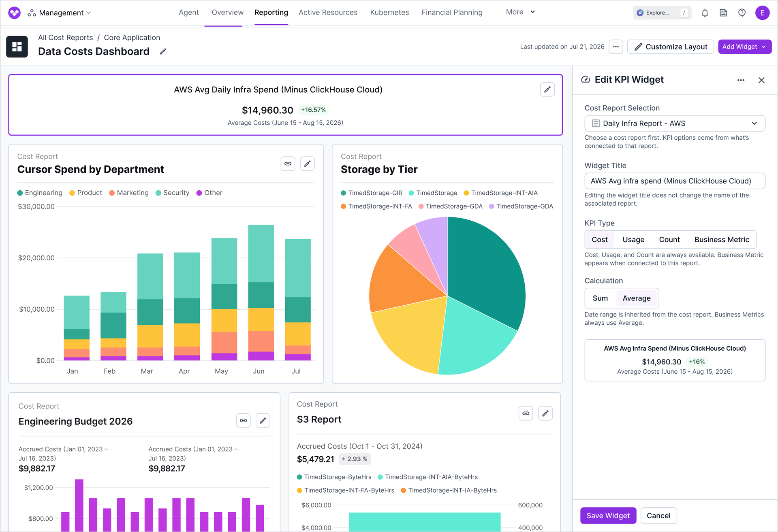Viewport: 778px width, 532px height.
Task: Go to the Active Resources tab
Action: (x=328, y=13)
